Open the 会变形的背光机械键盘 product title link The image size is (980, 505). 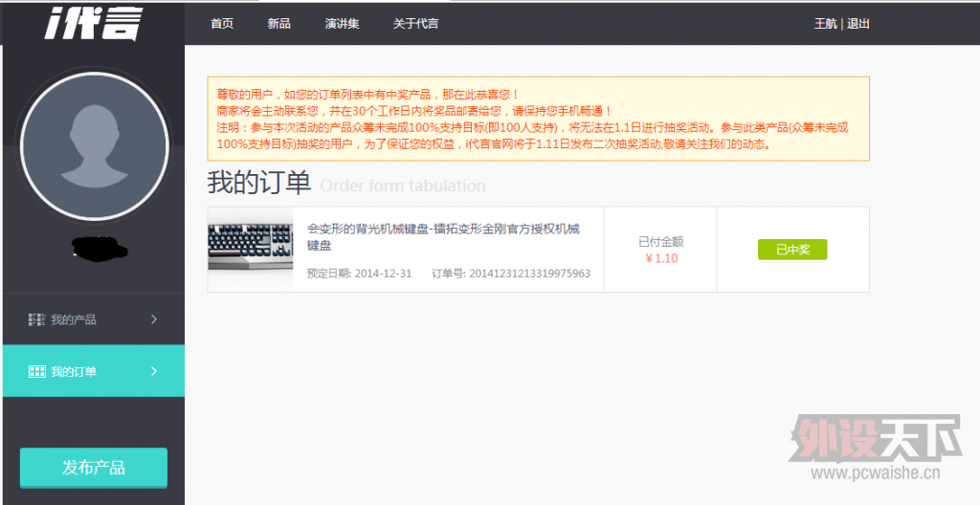(443, 237)
